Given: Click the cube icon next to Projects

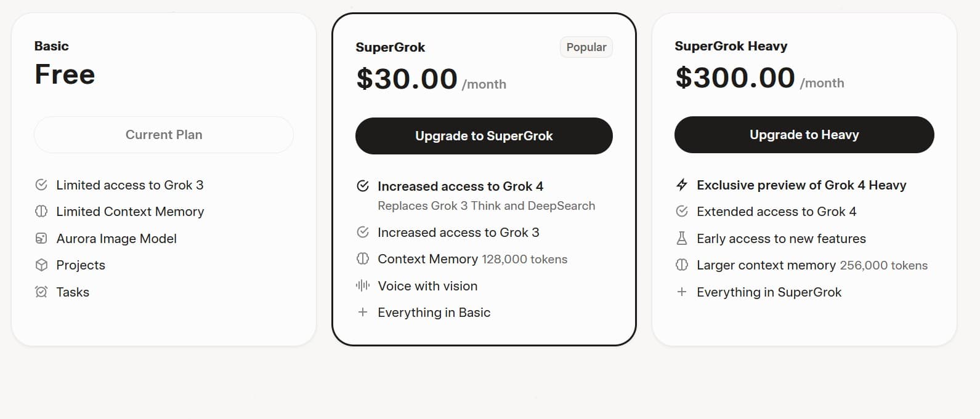Looking at the screenshot, I should click(x=41, y=265).
